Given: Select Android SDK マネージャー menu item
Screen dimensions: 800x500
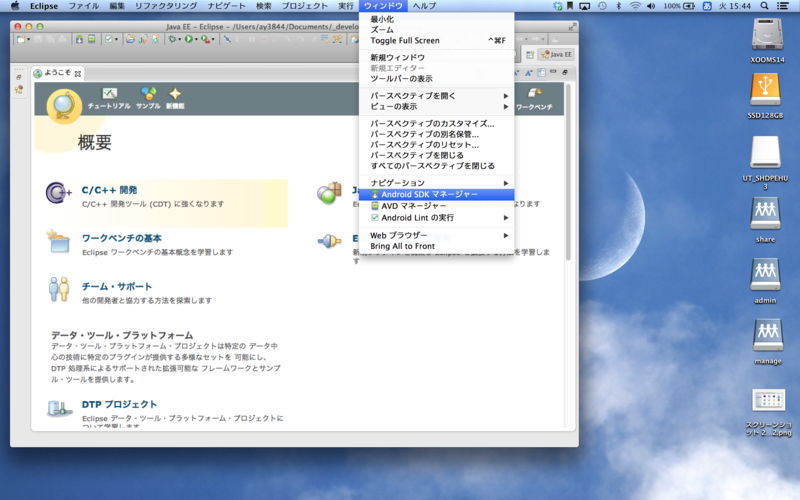Looking at the screenshot, I should 436,194.
